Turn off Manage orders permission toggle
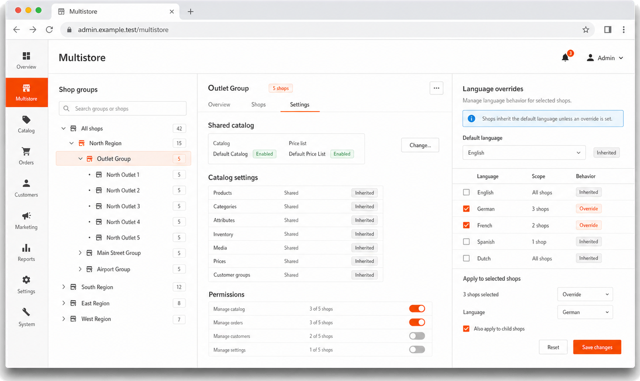Viewport: 640px width, 381px height. point(417,322)
